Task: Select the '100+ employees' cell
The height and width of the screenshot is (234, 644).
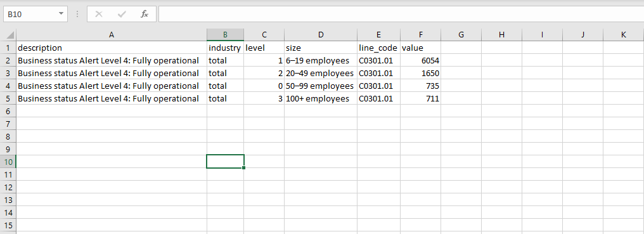Action: pos(321,99)
